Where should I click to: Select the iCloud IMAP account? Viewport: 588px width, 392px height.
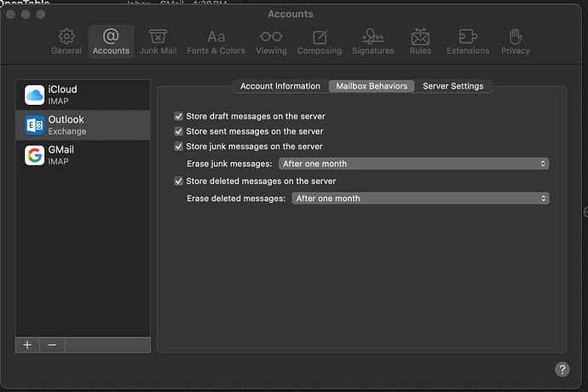click(x=83, y=95)
